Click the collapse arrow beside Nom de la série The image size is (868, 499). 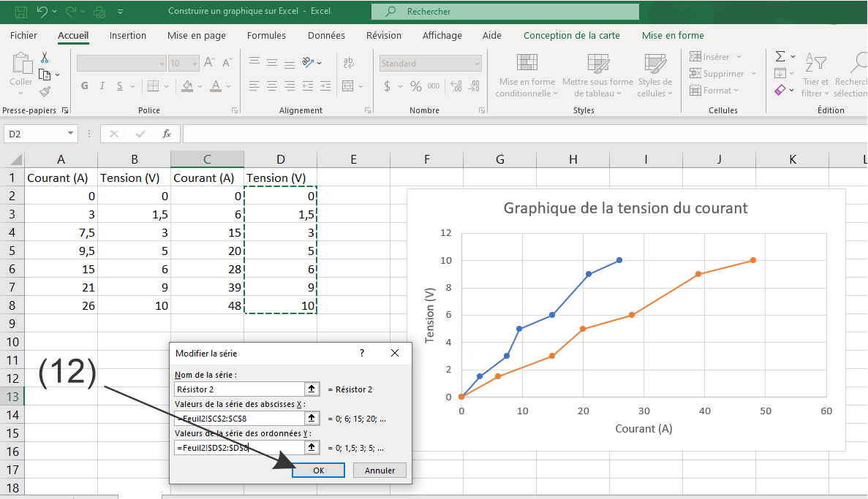(x=312, y=389)
